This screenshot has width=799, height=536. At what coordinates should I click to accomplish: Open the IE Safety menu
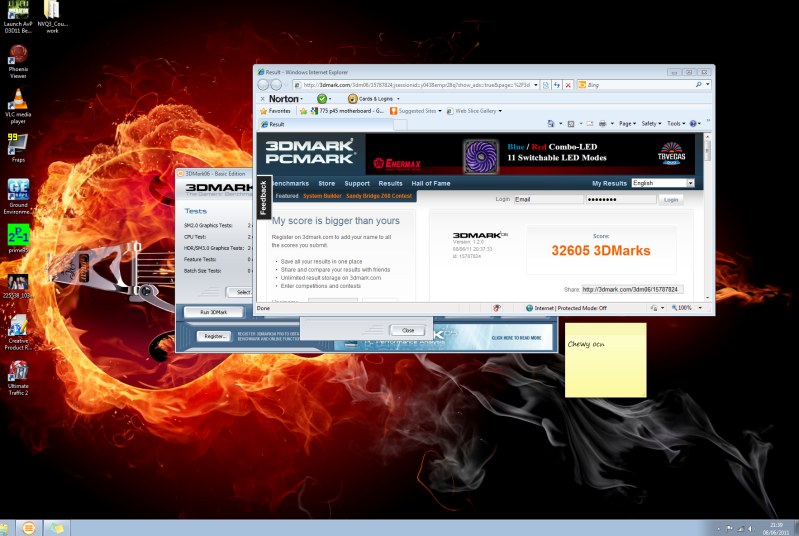pos(651,123)
